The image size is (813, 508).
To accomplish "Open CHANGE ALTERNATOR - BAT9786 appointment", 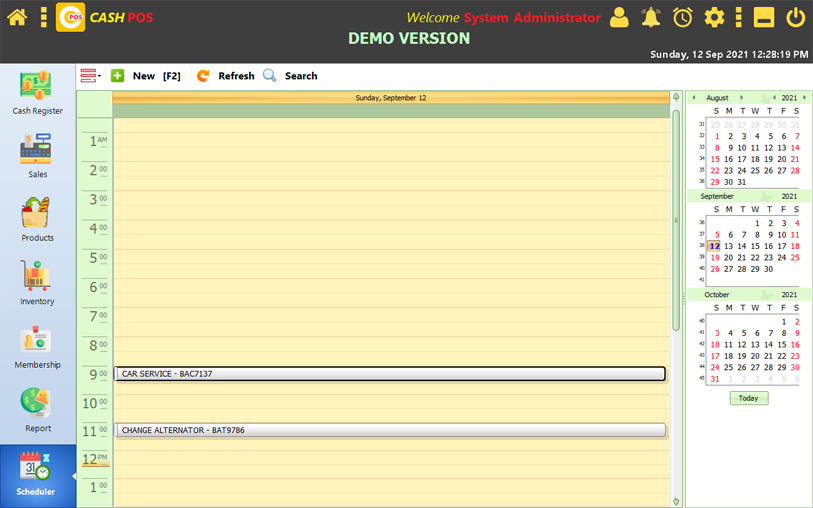I will (x=390, y=430).
